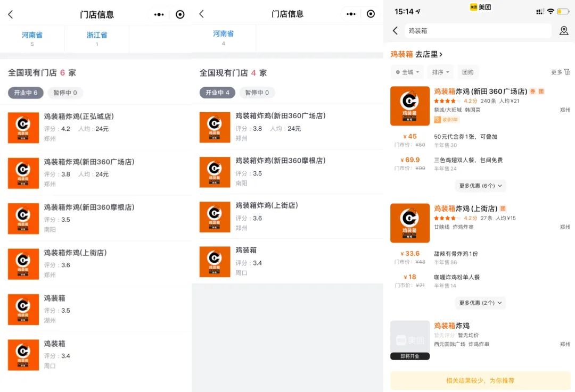Expand 更多优惠 (2个) deals

(480, 303)
